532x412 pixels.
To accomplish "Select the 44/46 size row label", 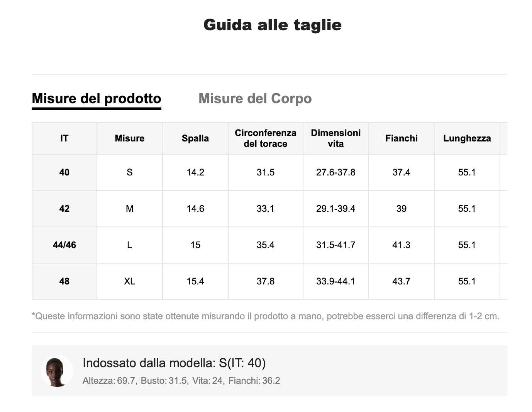I will [64, 245].
